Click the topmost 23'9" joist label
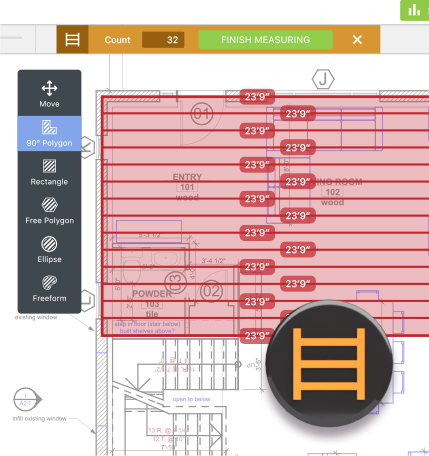The image size is (429, 456). [x=257, y=97]
